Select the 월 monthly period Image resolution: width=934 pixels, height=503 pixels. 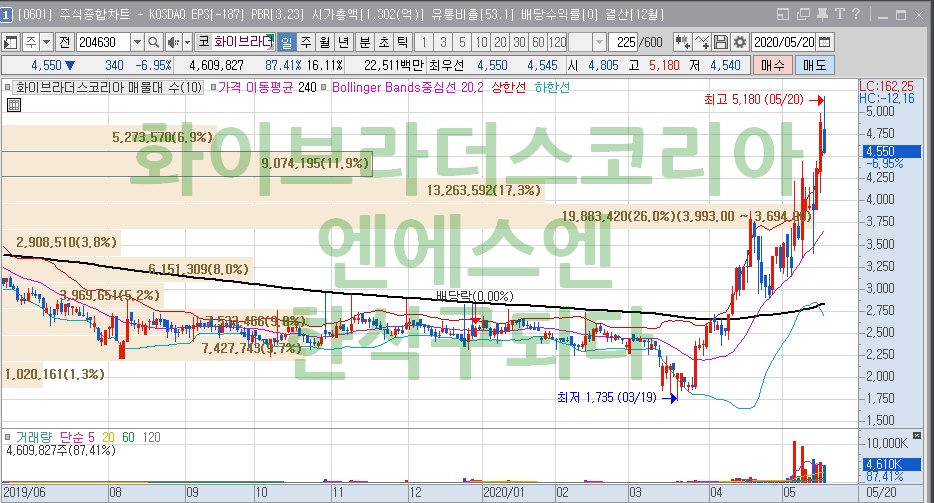(x=324, y=42)
